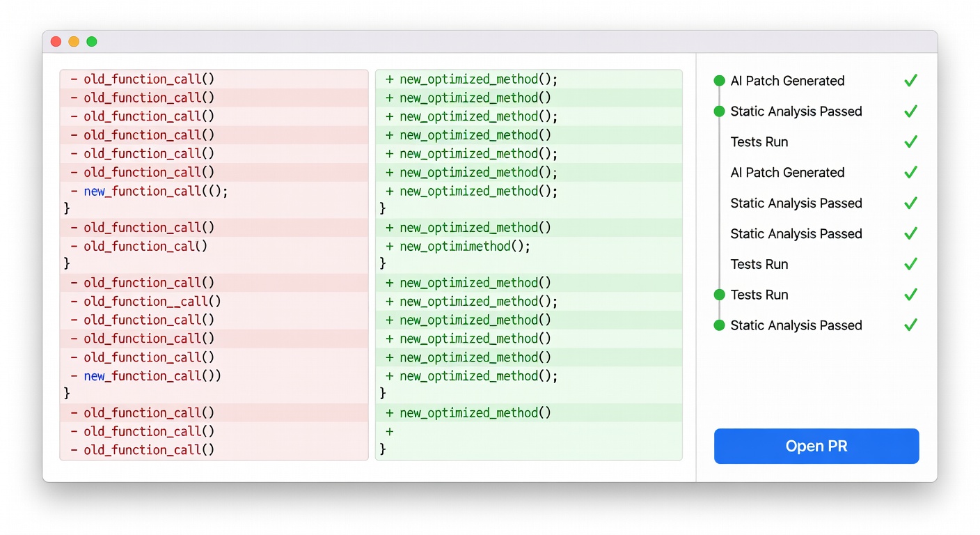Click the checkmark beside the first Tests Run item
Image resolution: width=980 pixels, height=535 pixels.
coord(910,141)
